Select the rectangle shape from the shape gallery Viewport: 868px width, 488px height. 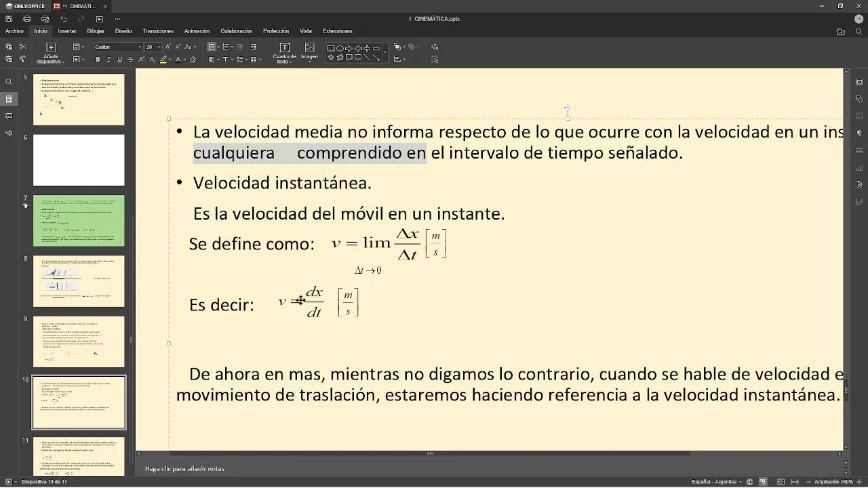click(x=331, y=48)
